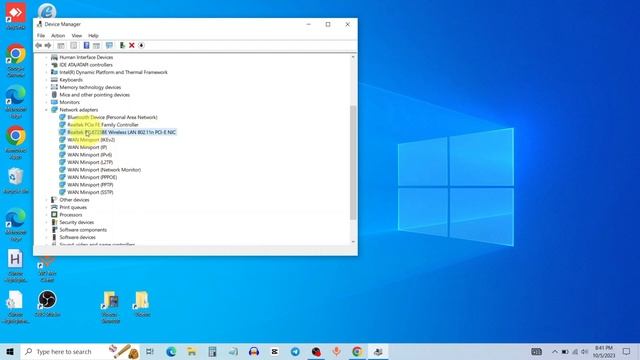
Task: Open Google Chrome from the taskbar
Action: pyautogui.click(x=357, y=351)
